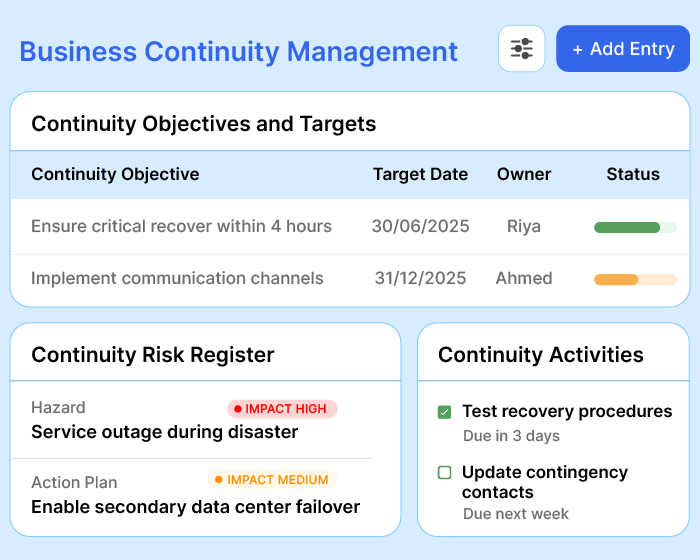Click the Impact High badge

[281, 408]
